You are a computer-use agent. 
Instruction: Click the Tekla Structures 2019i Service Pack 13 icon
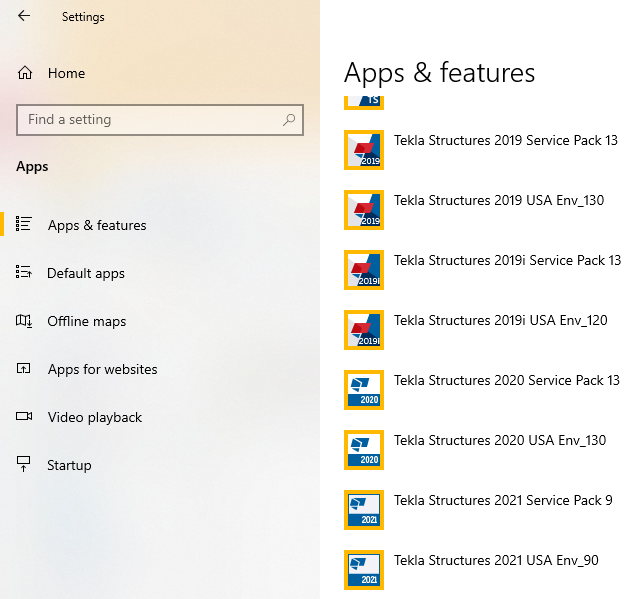pos(363,270)
